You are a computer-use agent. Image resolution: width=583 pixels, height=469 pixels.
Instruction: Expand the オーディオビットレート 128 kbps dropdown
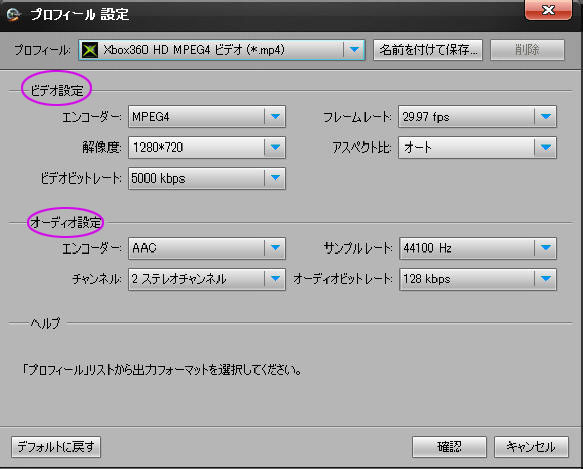(545, 279)
